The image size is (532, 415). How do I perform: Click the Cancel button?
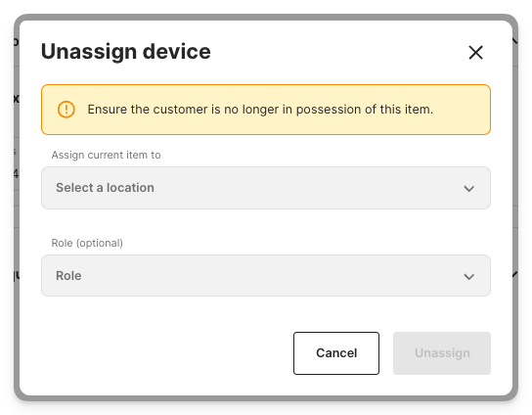336,353
